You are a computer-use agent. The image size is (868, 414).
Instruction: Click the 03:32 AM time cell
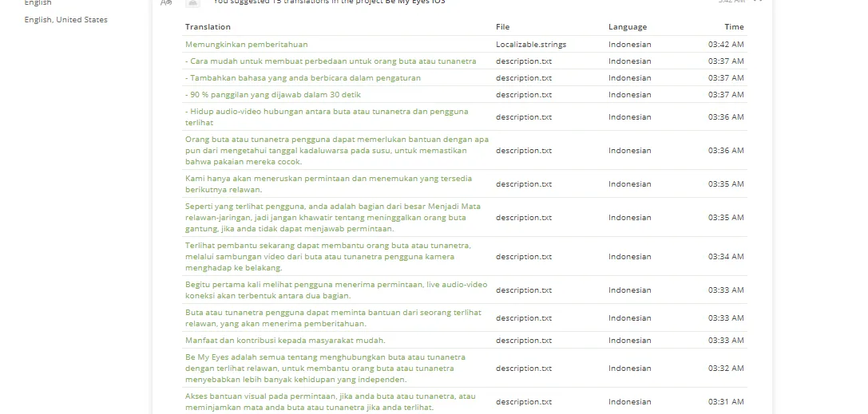pyautogui.click(x=727, y=368)
